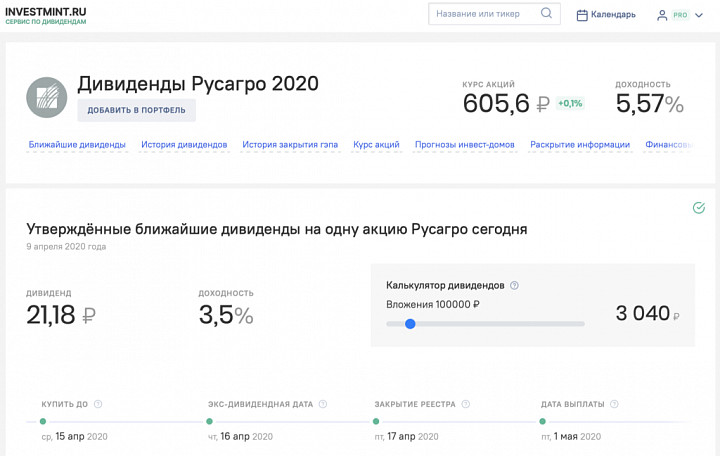Open История закрытия гэпа link

pos(290,145)
